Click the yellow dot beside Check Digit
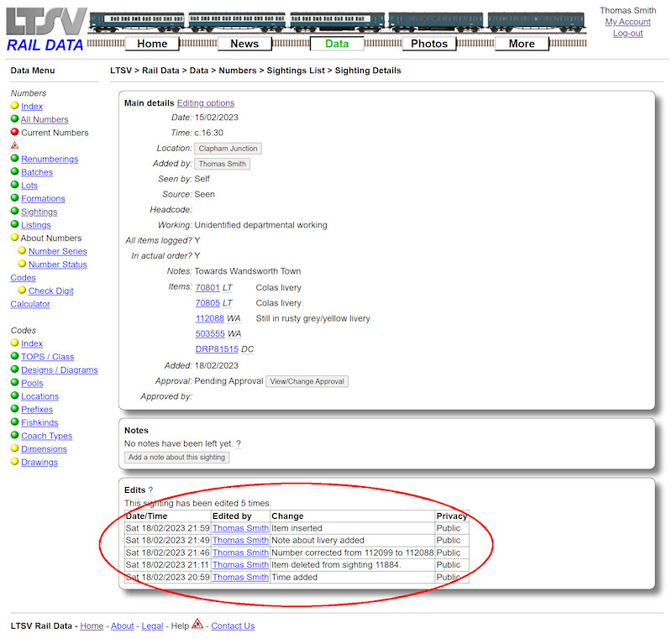This screenshot has width=672, height=639. [22, 290]
